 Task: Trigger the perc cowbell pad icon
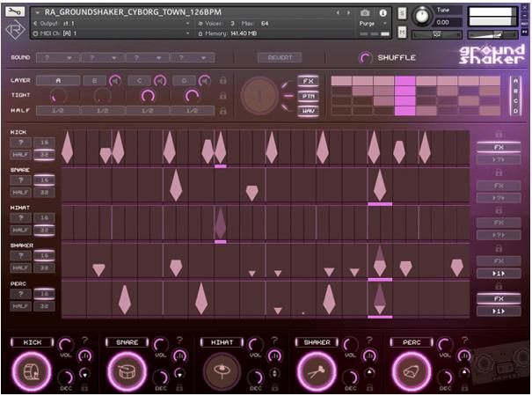coord(409,371)
